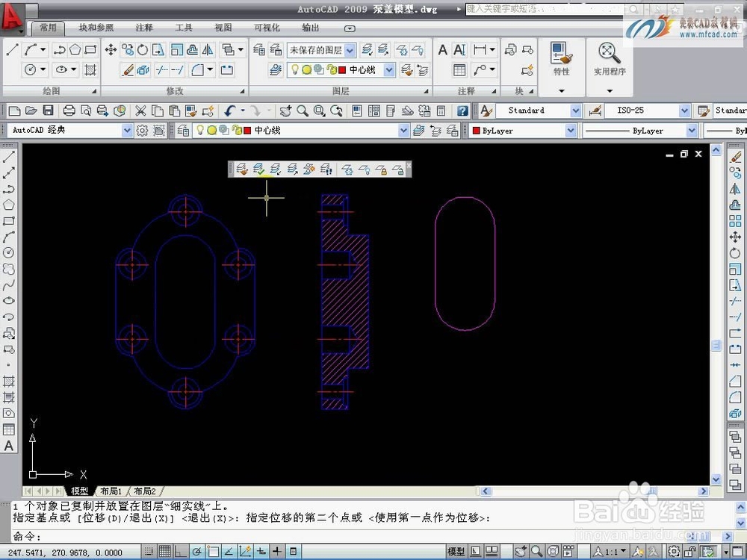This screenshot has height=560, width=747.
Task: Click the Save icon in the standard toolbar
Action: click(x=48, y=111)
